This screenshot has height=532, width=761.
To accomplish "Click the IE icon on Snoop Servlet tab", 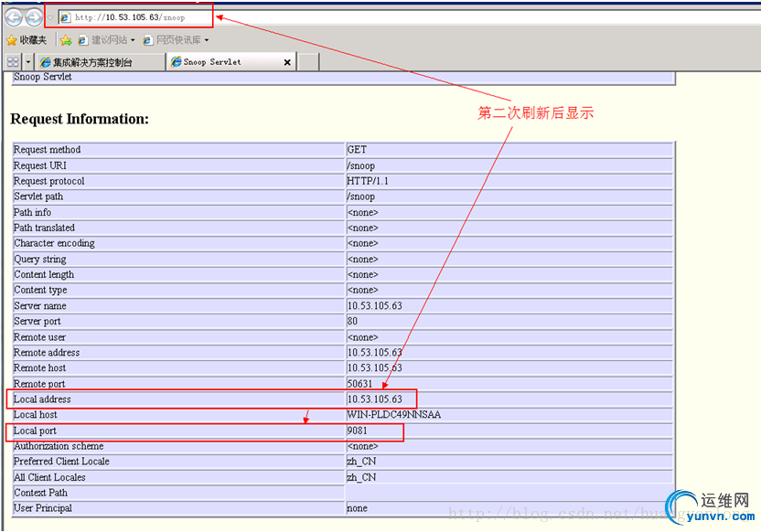I will click(177, 61).
